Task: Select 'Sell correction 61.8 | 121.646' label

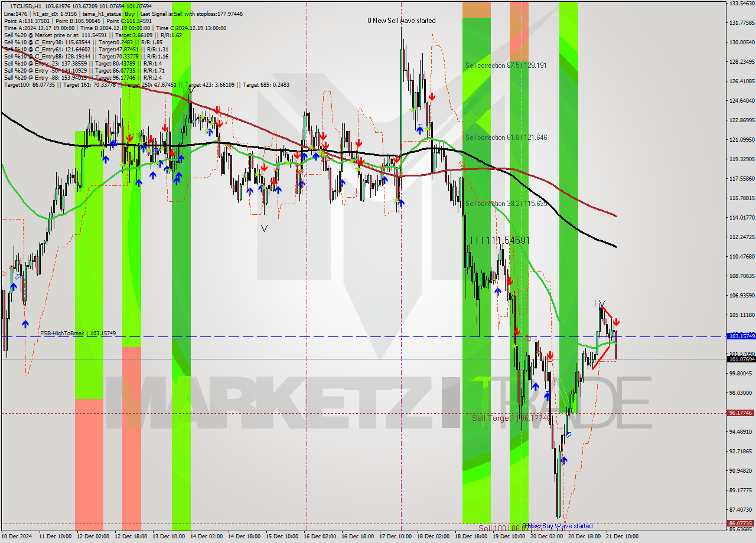Action: pyautogui.click(x=506, y=138)
